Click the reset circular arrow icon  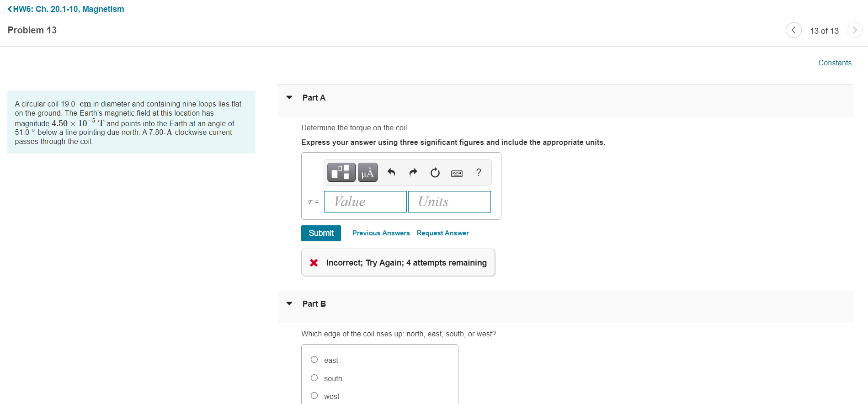435,172
